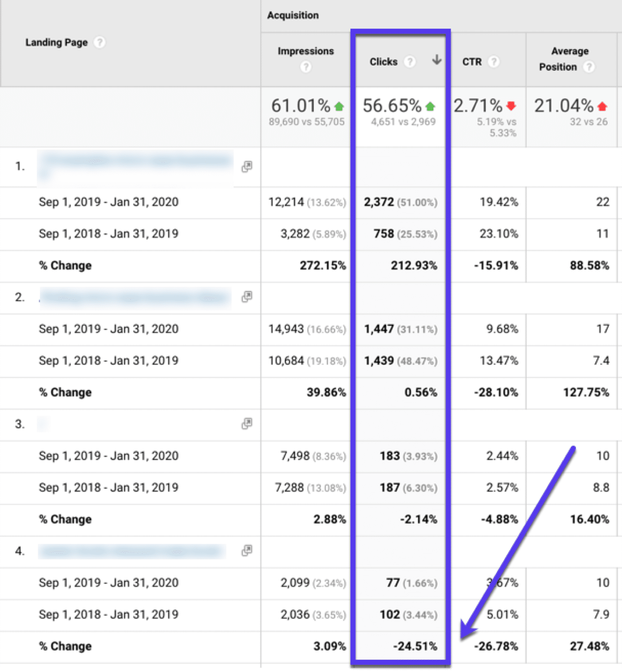Open the Landing Page help tooltip
The height and width of the screenshot is (672, 622).
pos(99,43)
